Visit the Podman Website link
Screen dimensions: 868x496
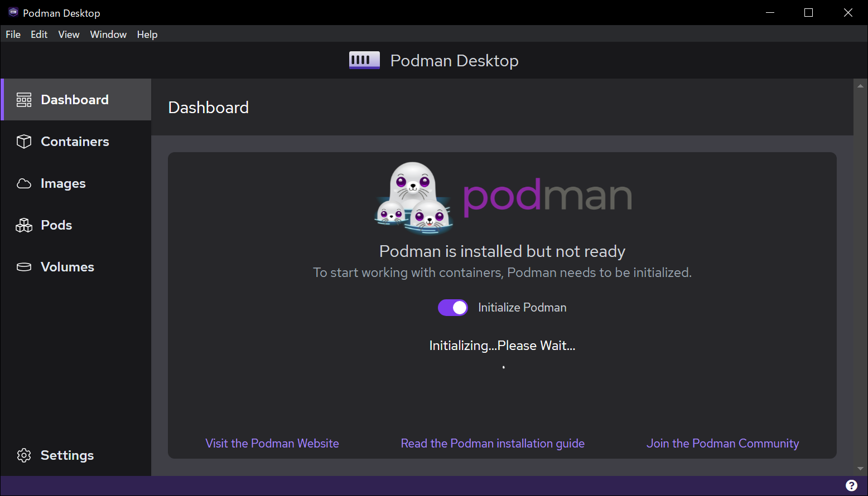(272, 444)
